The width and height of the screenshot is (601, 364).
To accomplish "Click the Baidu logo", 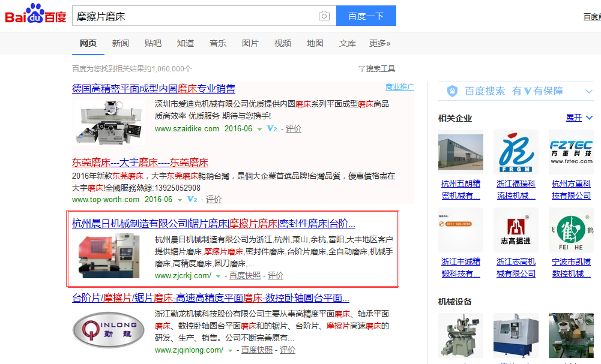I will (x=35, y=15).
